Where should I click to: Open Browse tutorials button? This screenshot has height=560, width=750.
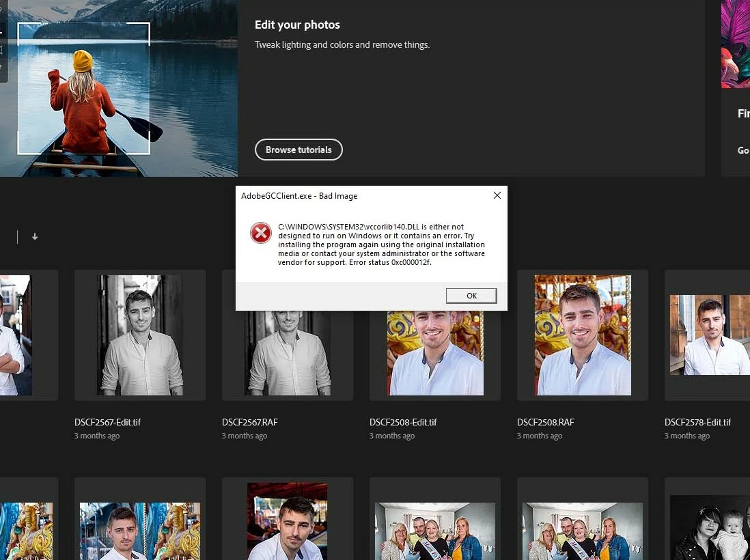tap(298, 150)
